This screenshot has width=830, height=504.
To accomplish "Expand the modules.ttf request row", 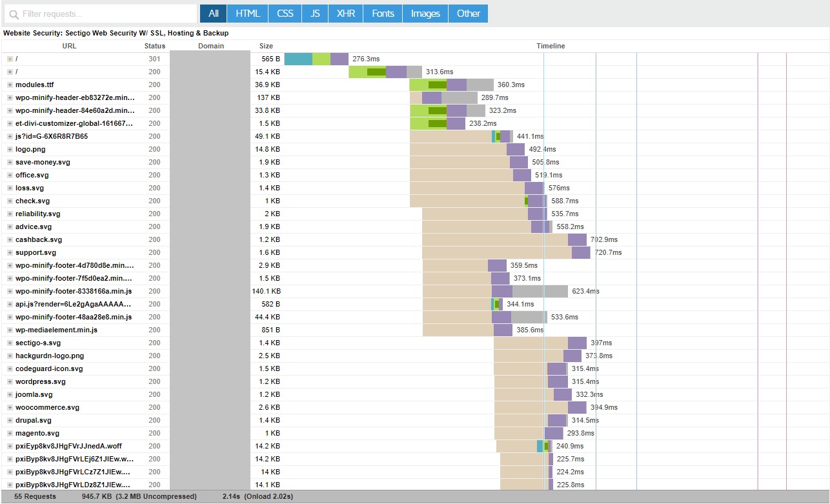I will pos(10,85).
